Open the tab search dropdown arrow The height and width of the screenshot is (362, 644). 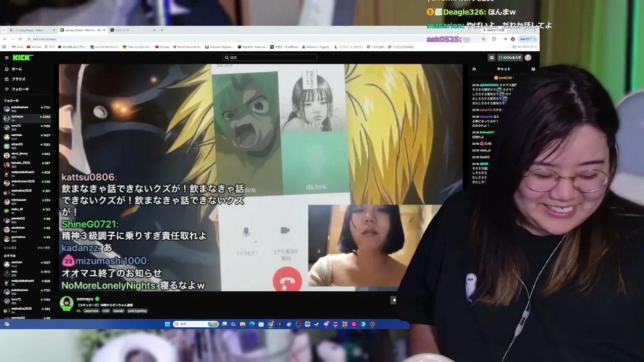(4, 30)
